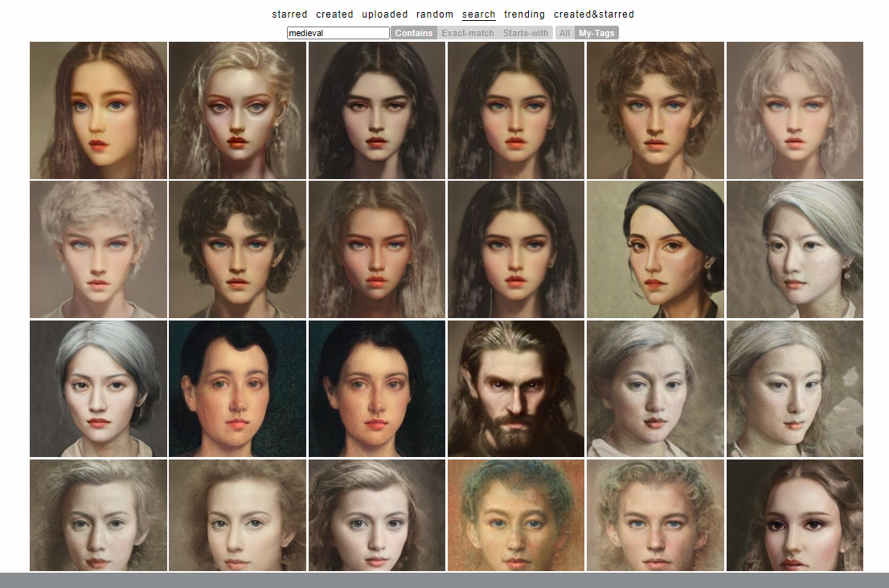Select the My-Tags scope option
The image size is (889, 588).
[x=596, y=33]
